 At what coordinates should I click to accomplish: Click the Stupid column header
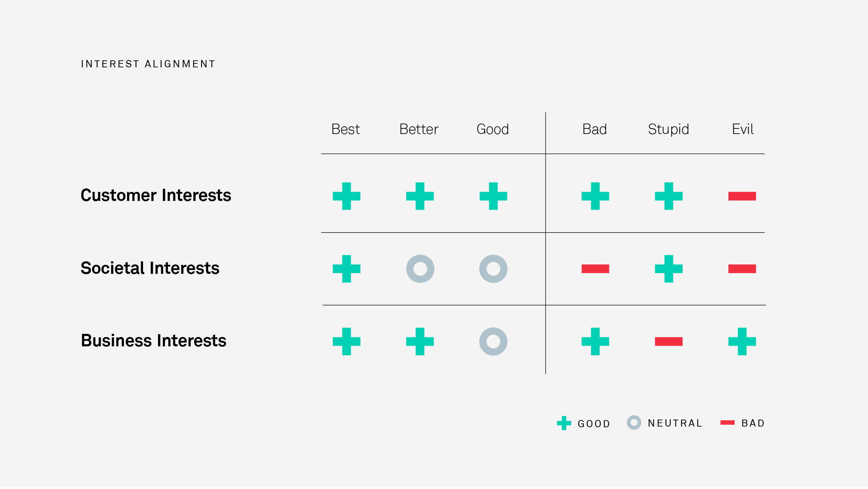point(668,130)
